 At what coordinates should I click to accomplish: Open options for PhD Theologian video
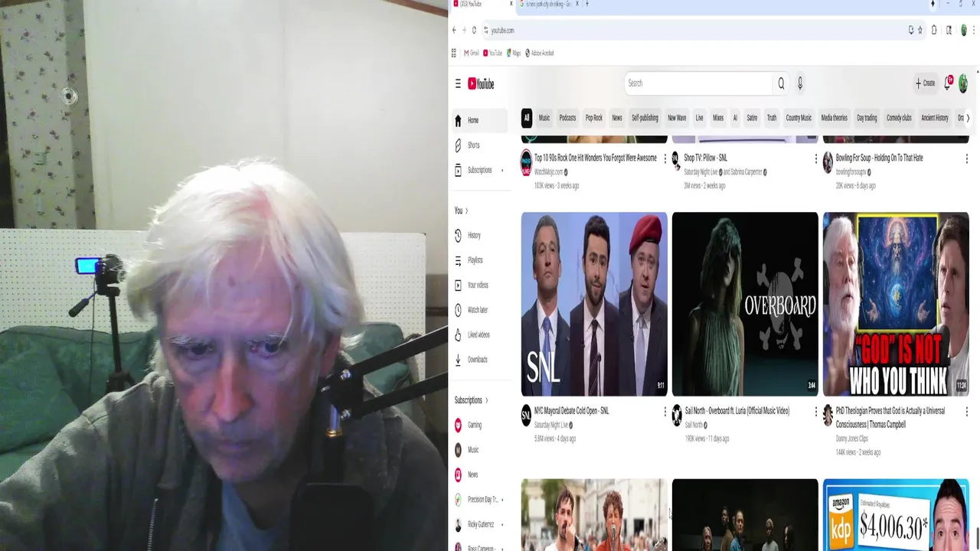click(x=966, y=412)
